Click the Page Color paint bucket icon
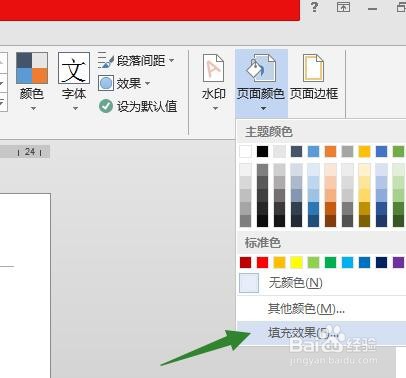This screenshot has width=406, height=378. [261, 68]
